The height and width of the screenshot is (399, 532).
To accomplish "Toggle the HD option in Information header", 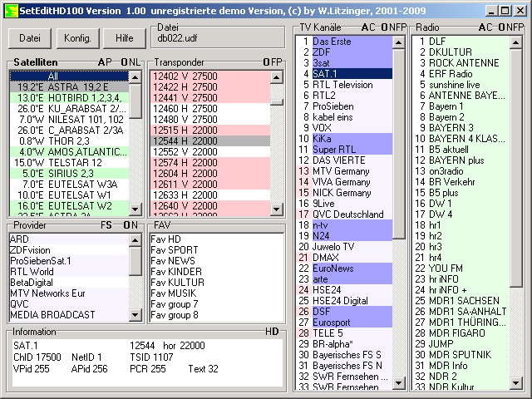I will 272,332.
